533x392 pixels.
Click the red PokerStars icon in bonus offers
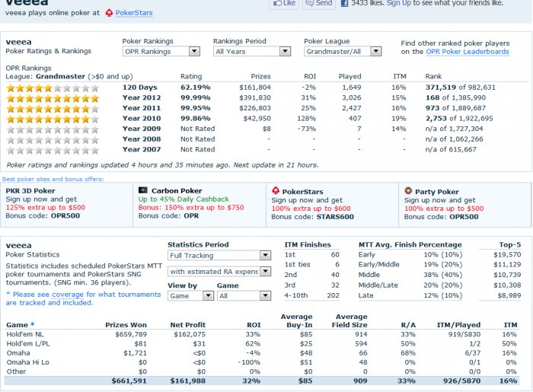276,191
